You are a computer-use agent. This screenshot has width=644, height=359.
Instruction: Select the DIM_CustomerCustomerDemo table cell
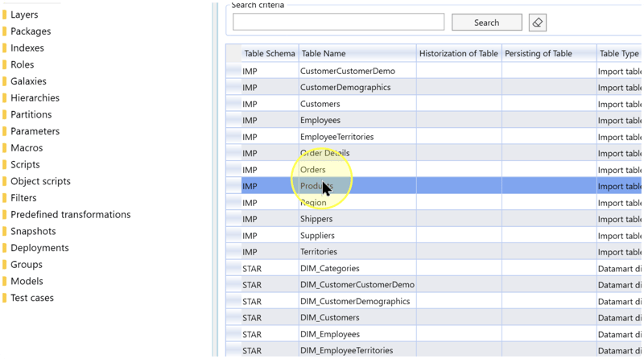pos(357,284)
